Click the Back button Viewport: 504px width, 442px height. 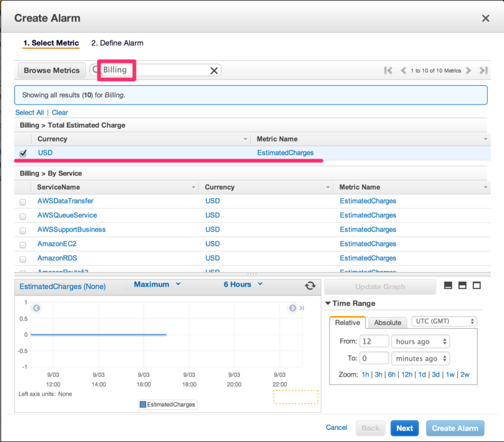coord(370,428)
